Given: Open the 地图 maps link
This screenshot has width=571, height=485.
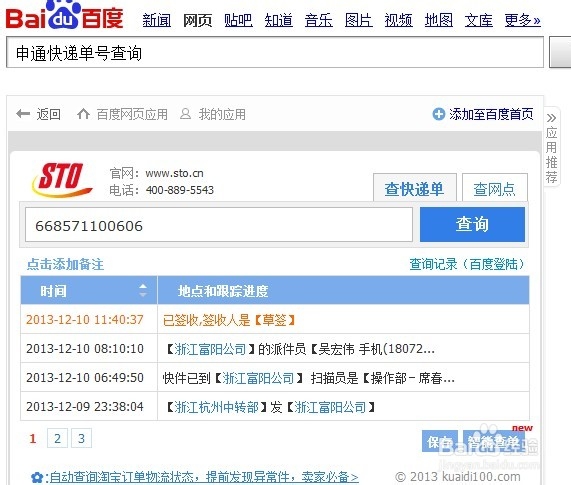Looking at the screenshot, I should pyautogui.click(x=438, y=20).
